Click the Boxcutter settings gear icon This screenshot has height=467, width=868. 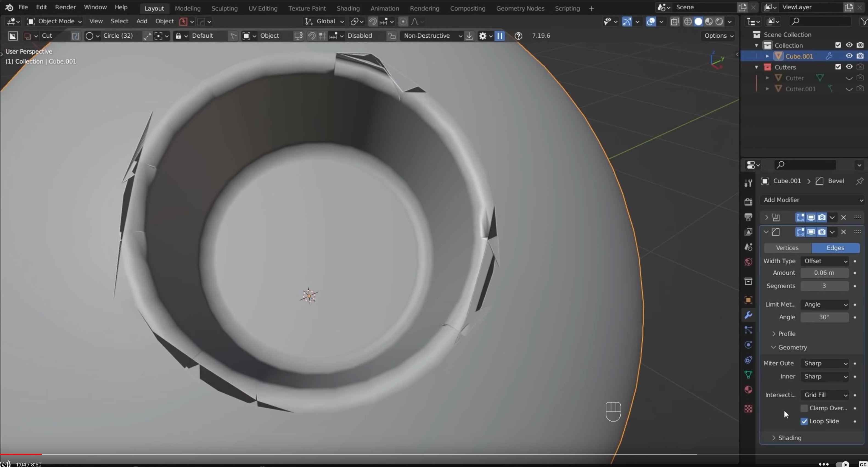[482, 36]
